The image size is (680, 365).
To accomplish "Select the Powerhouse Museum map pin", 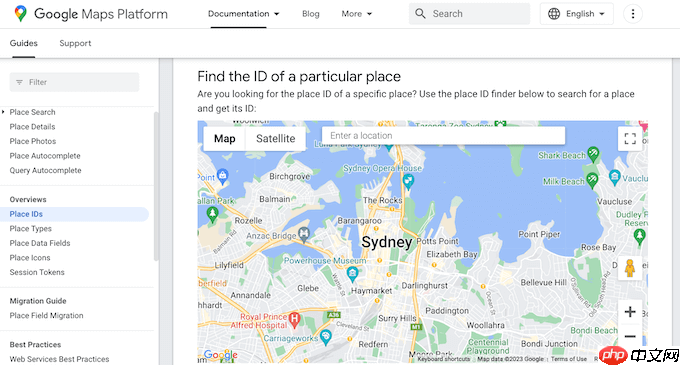I will click(352, 274).
